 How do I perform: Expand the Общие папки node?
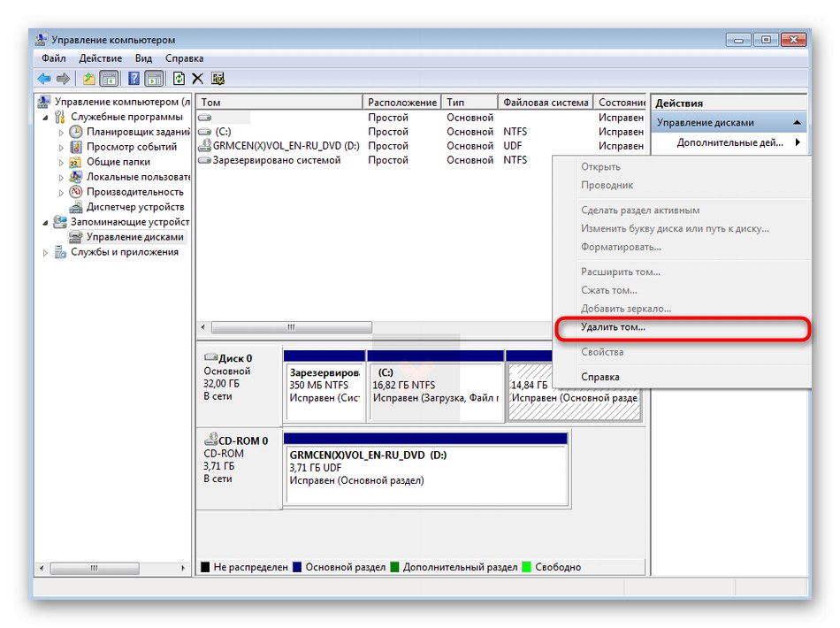61,163
